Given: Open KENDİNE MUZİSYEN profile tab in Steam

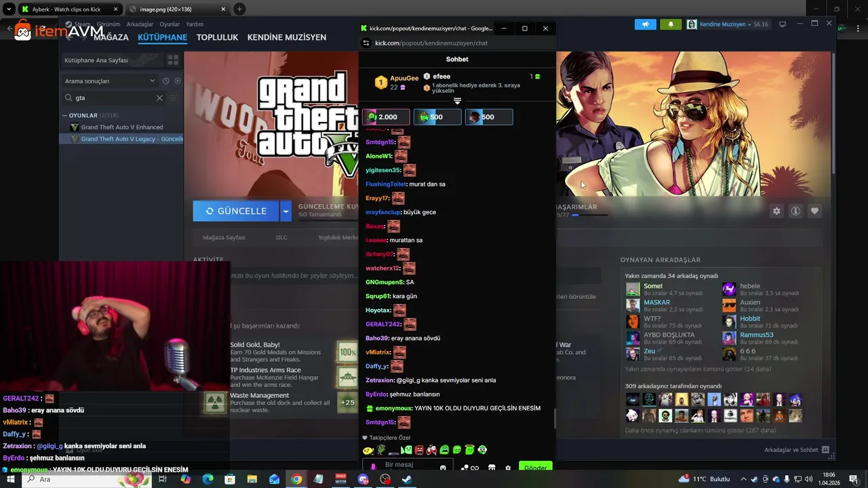Looking at the screenshot, I should coord(287,38).
